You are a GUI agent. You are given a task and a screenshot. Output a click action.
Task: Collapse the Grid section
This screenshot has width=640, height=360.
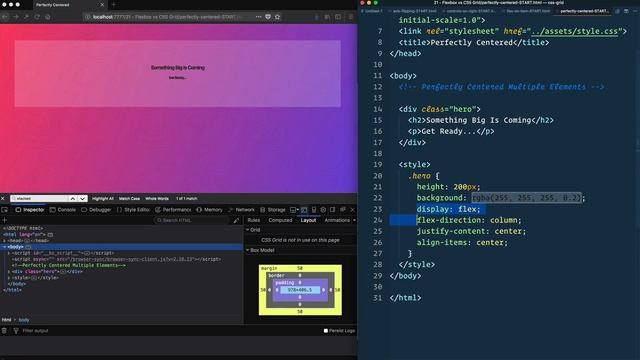pyautogui.click(x=247, y=230)
